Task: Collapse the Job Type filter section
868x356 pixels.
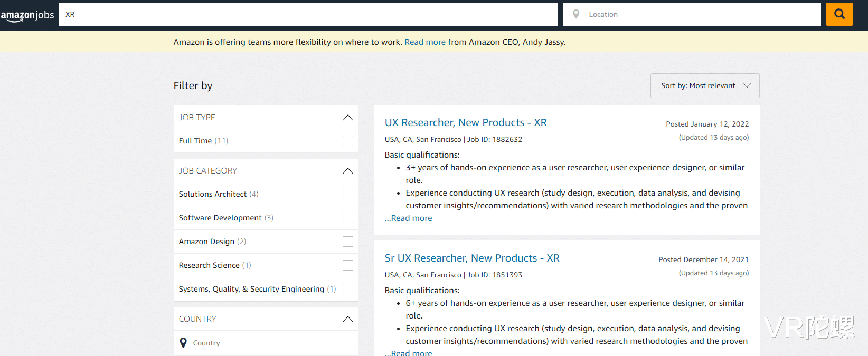Action: tap(347, 118)
